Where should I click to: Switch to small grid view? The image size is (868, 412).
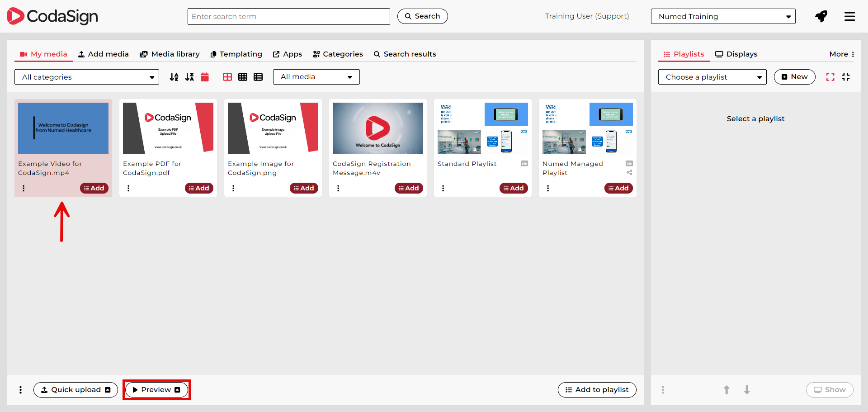coord(243,77)
